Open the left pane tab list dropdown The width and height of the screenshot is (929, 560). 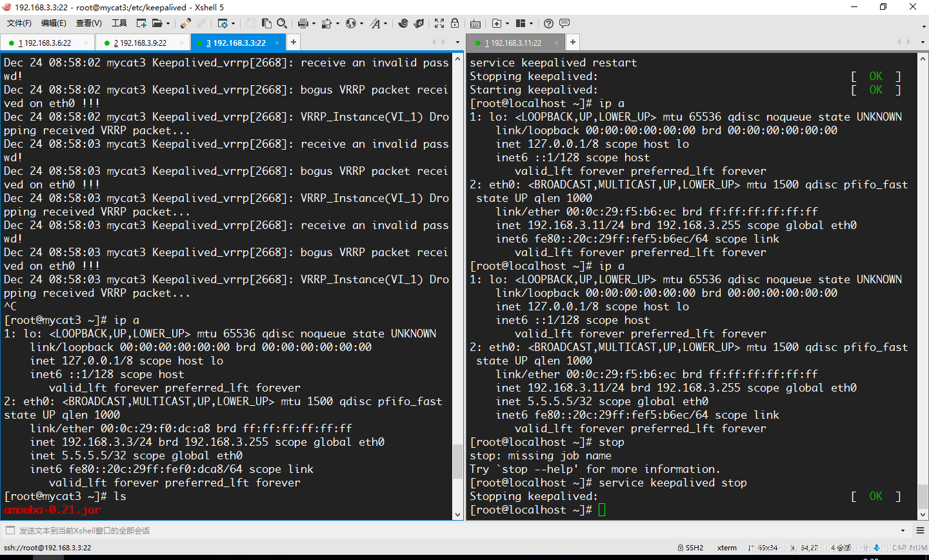457,43
